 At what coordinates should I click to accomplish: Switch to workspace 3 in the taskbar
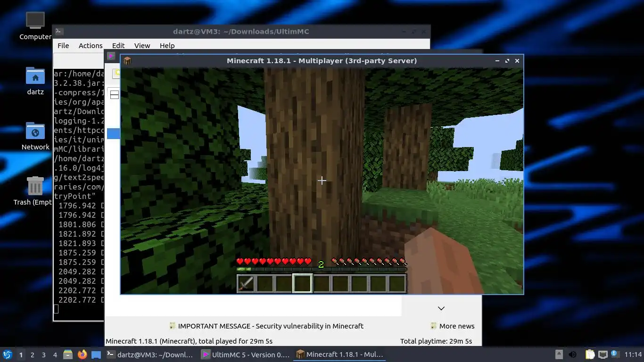click(43, 354)
